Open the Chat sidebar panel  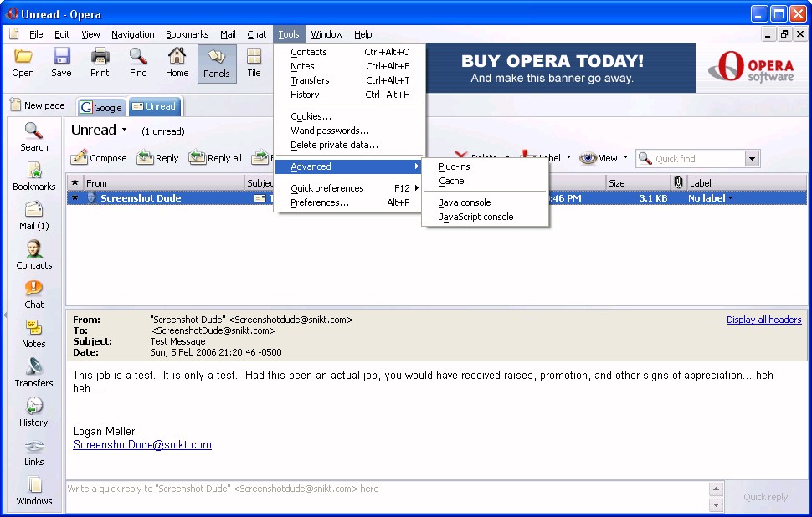pyautogui.click(x=34, y=294)
